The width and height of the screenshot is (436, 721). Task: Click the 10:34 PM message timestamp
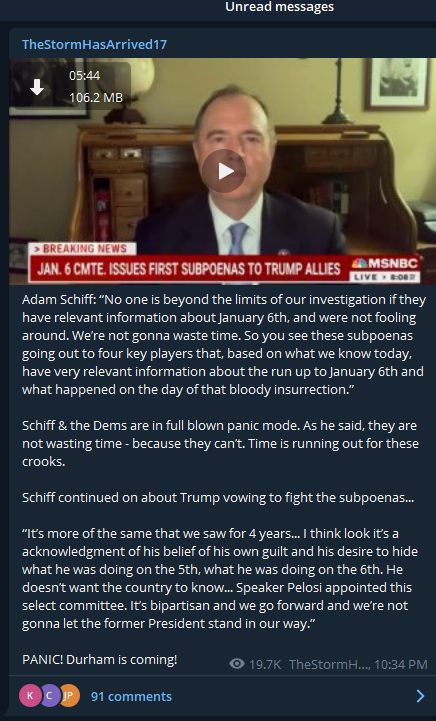[x=401, y=664]
